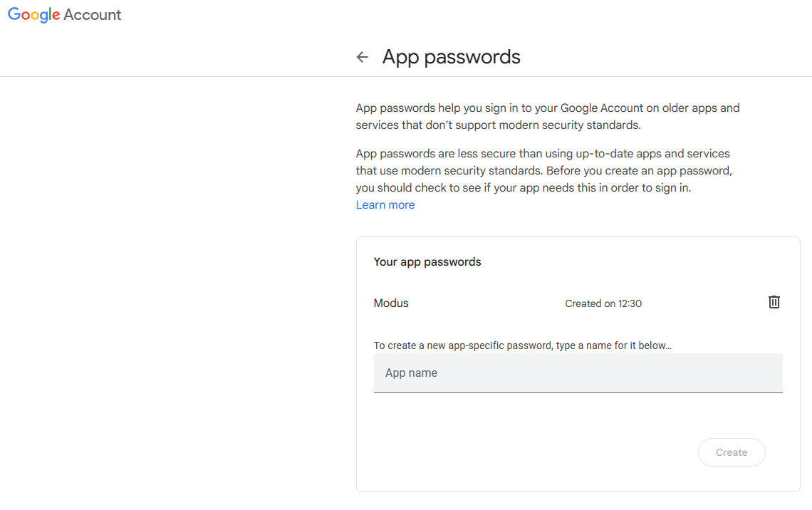The image size is (812, 510).
Task: Select the Modus app password entry
Action: (x=391, y=303)
